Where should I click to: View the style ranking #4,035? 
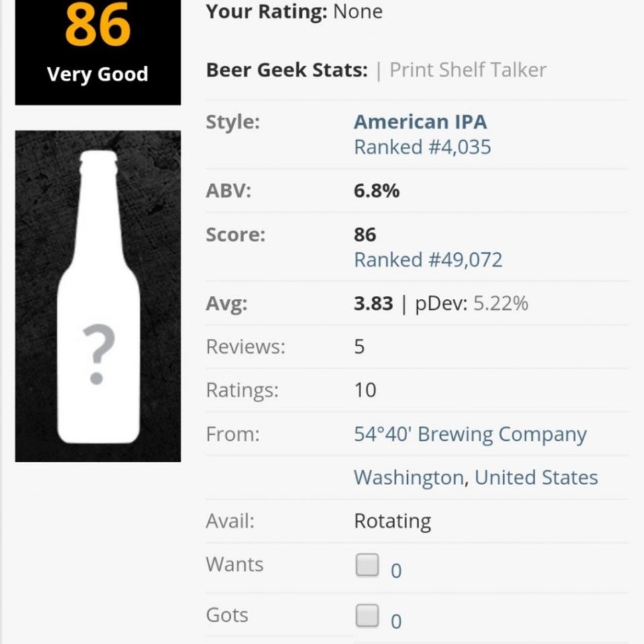point(423,147)
